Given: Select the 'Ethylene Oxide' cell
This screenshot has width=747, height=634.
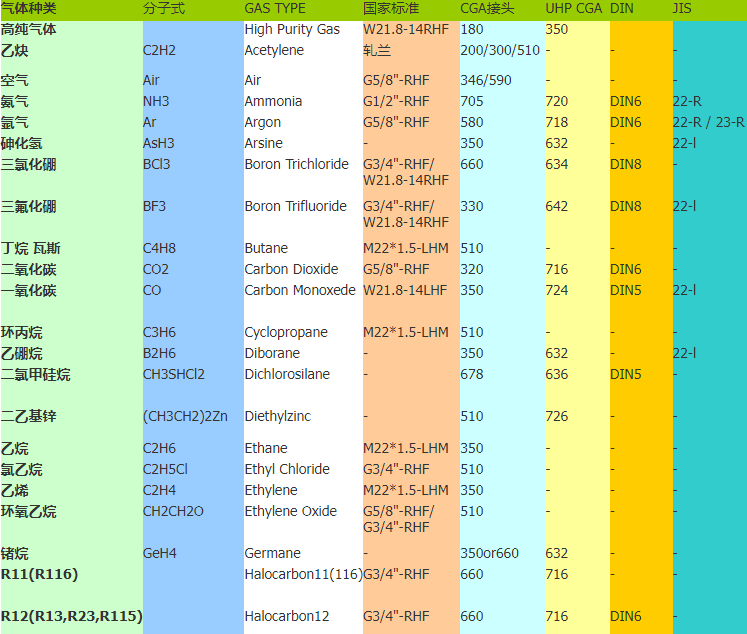Looking at the screenshot, I should [x=291, y=511].
